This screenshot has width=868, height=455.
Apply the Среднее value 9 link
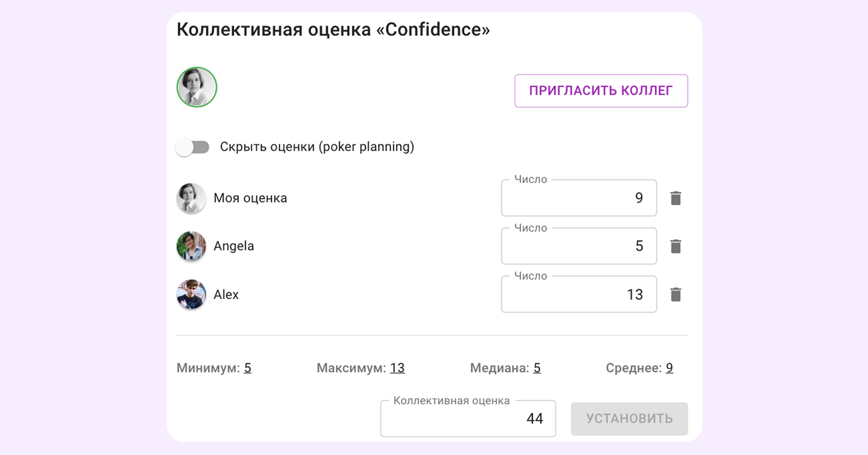pos(669,368)
